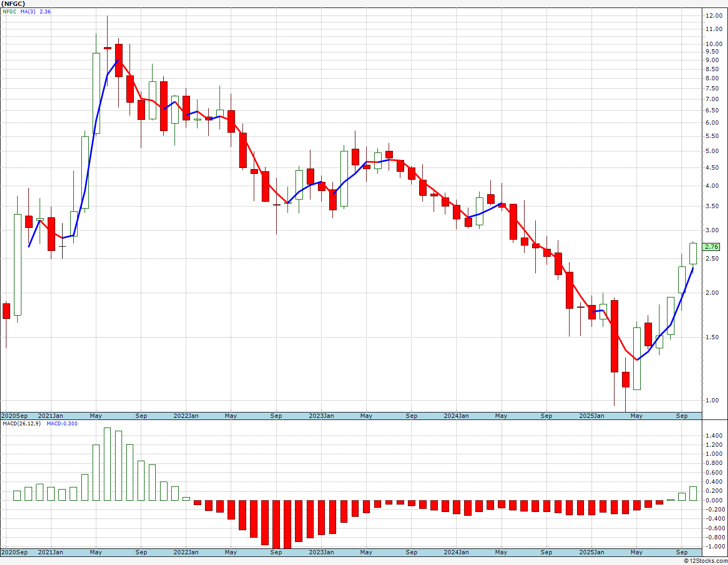
Task: Click 2025Jan on the price chart date axis
Action: tap(591, 416)
